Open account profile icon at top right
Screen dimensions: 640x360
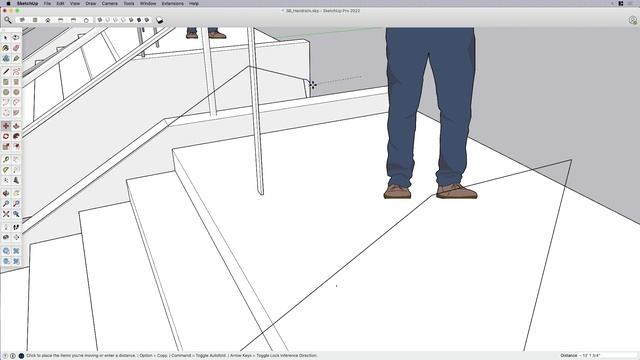pyautogui.click(x=632, y=20)
